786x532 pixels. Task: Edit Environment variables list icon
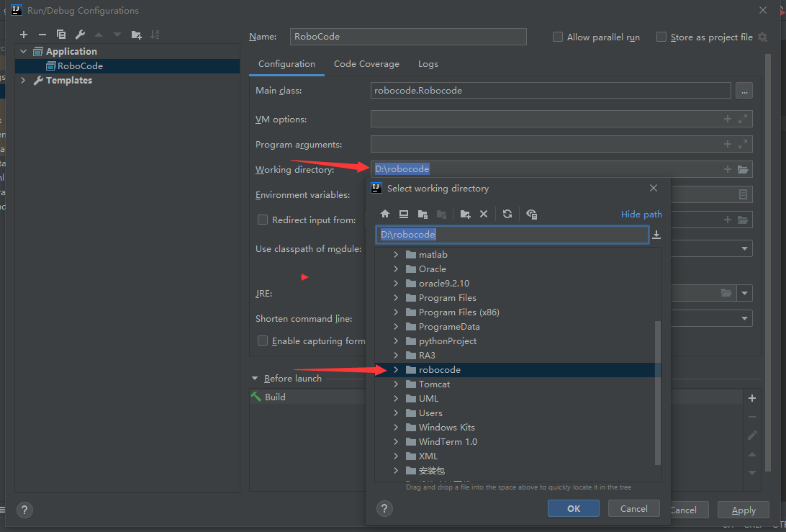point(743,194)
